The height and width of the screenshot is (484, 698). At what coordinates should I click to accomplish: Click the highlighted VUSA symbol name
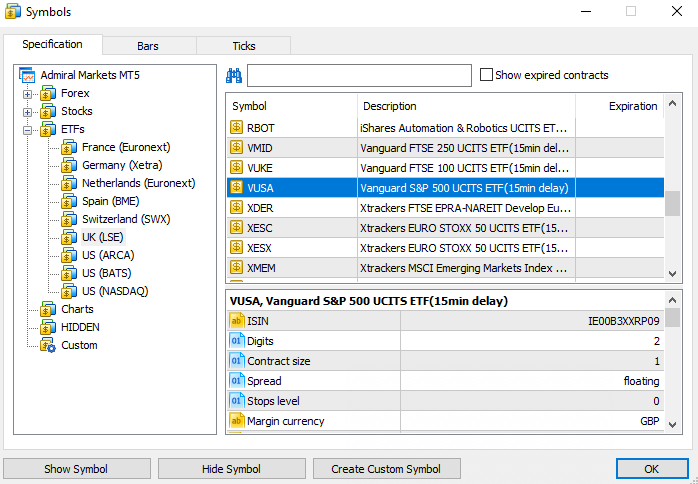tap(260, 188)
